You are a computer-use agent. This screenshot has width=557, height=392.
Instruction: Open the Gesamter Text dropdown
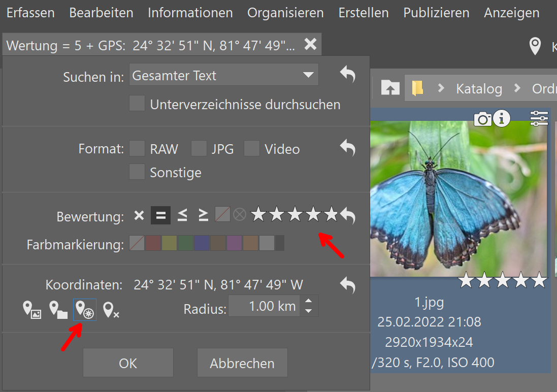[x=223, y=74]
